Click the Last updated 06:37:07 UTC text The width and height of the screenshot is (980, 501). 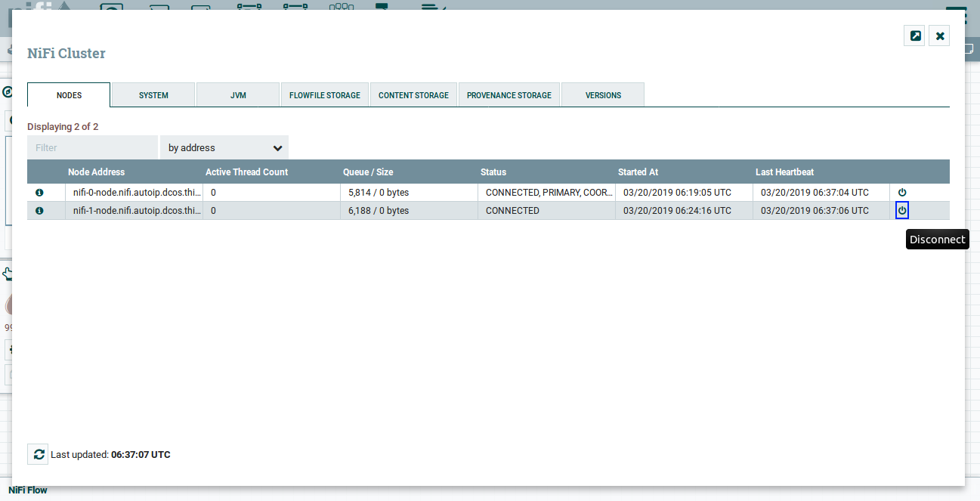tap(110, 455)
